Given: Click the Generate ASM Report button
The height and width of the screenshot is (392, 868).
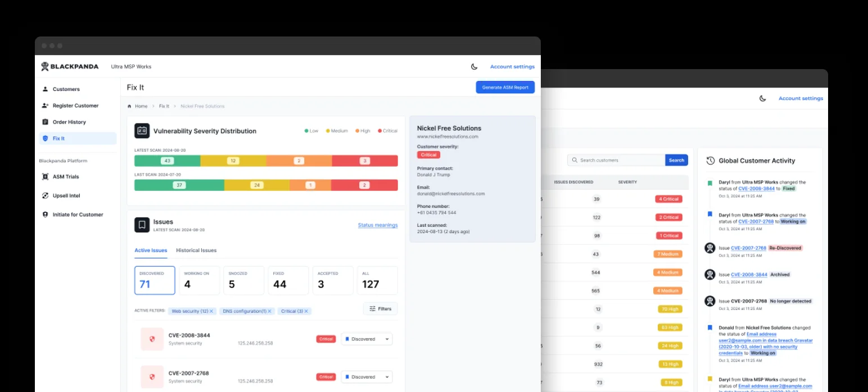Looking at the screenshot, I should pos(505,87).
